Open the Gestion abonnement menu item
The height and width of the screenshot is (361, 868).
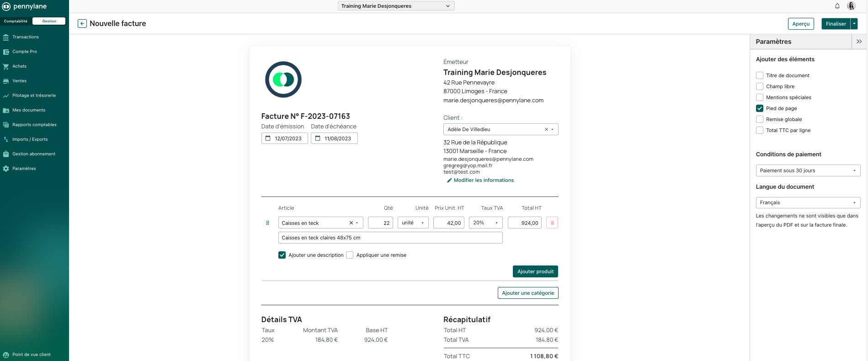(x=34, y=154)
